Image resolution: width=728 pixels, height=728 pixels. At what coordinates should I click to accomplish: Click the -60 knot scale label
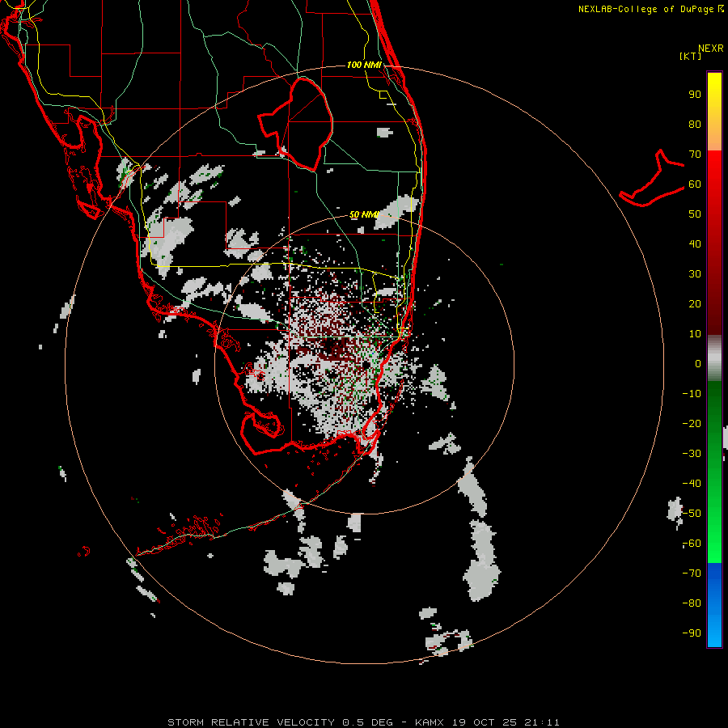(692, 544)
